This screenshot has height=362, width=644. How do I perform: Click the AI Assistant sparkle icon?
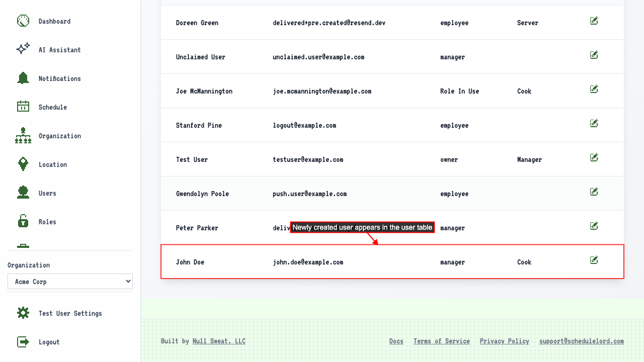coord(23,49)
